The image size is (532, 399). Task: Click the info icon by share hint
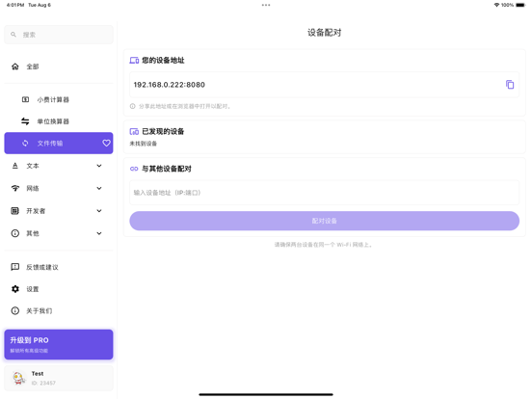point(133,106)
